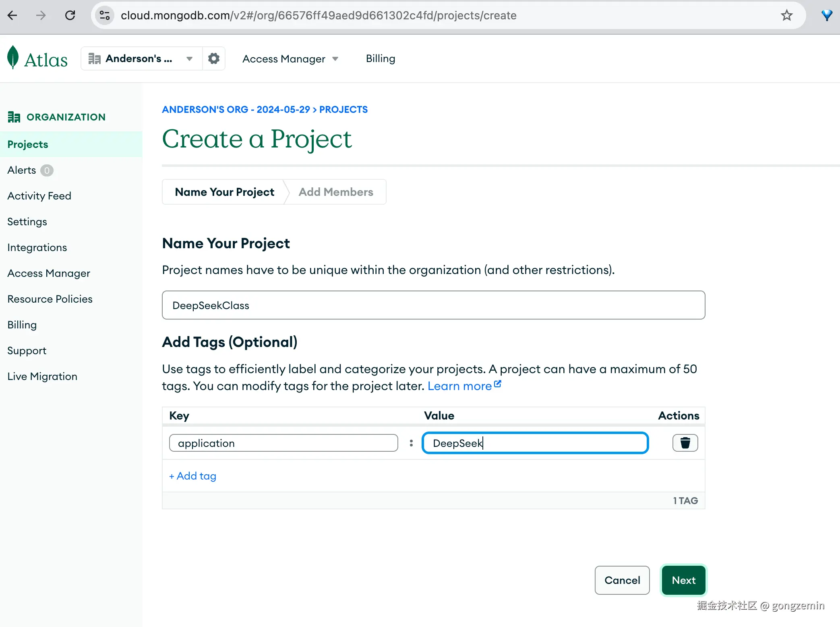Viewport: 840px width, 627px height.
Task: Click the + Add tag link
Action: click(192, 476)
